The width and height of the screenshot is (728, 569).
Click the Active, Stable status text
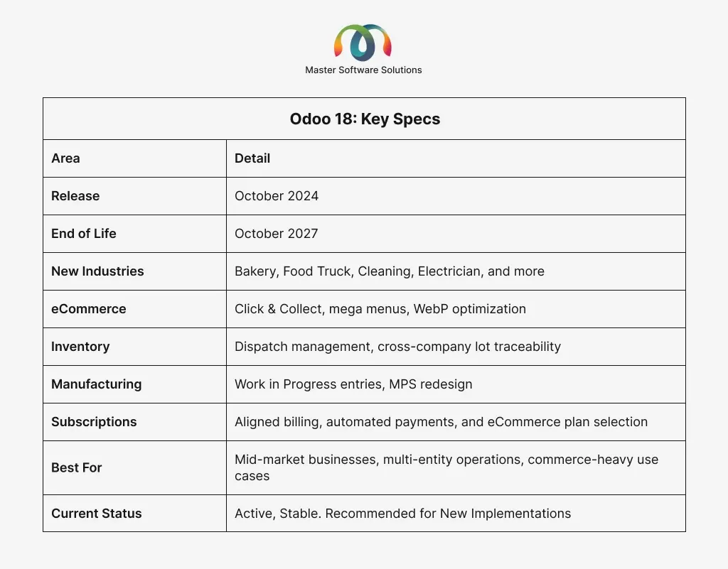click(402, 514)
